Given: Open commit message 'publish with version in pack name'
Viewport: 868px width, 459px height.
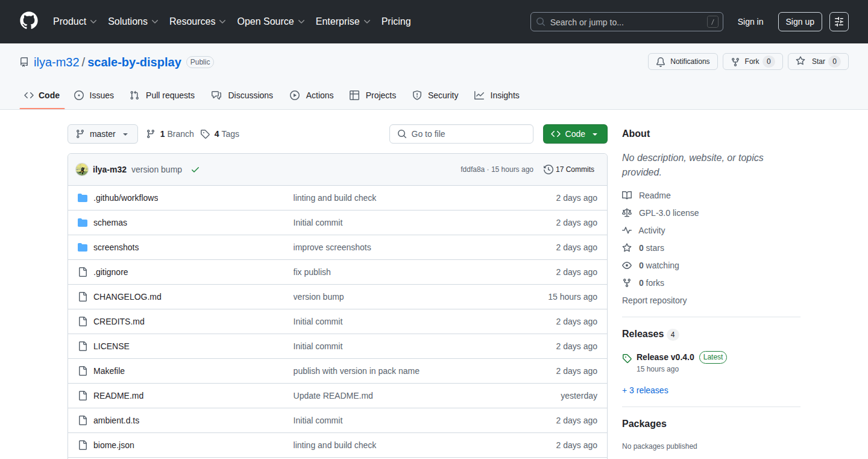Looking at the screenshot, I should point(356,371).
